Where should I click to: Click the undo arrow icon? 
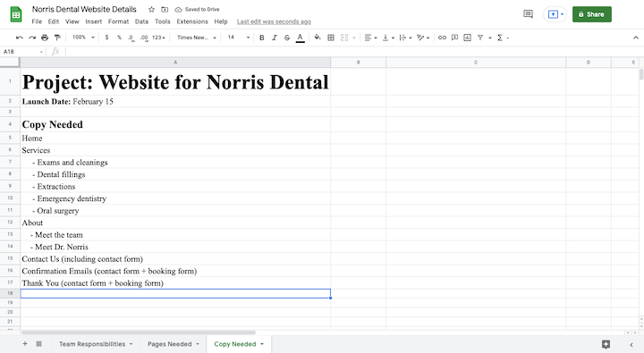20,38
